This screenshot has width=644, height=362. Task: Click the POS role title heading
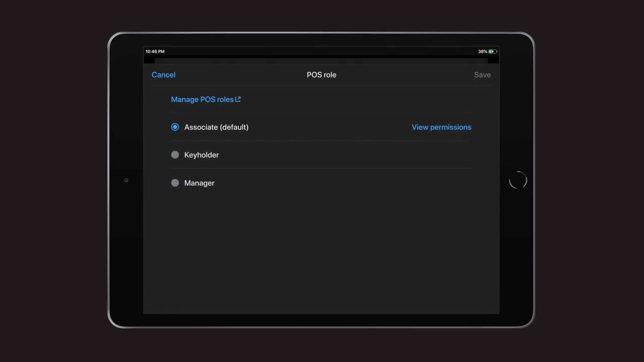(x=321, y=75)
